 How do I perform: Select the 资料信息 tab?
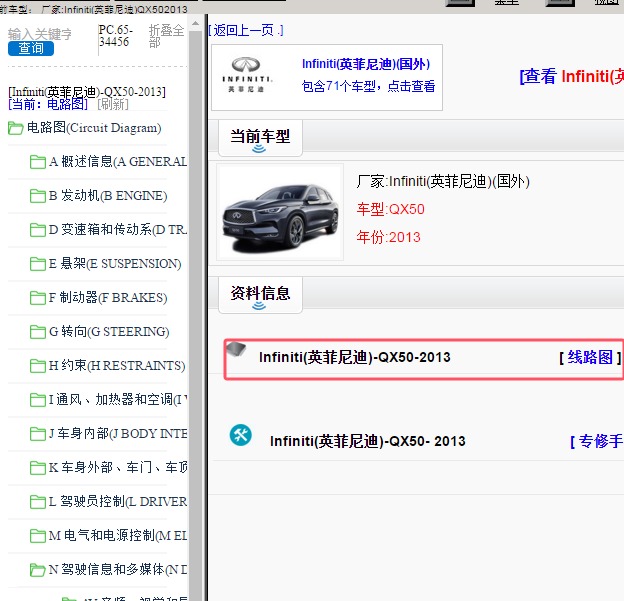click(x=260, y=295)
